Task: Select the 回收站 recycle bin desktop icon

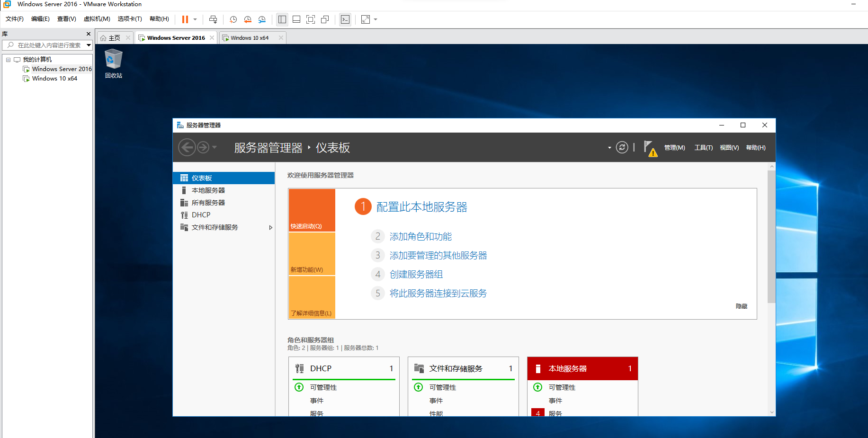Action: click(114, 63)
